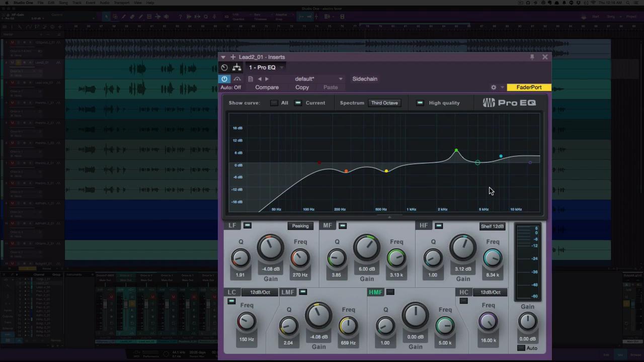Open the default preset dropdown

tap(317, 78)
